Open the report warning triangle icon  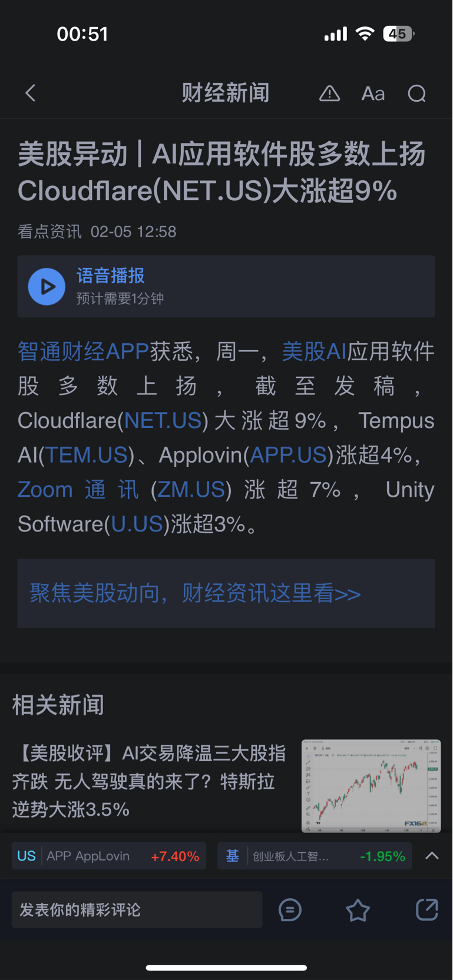pos(329,93)
